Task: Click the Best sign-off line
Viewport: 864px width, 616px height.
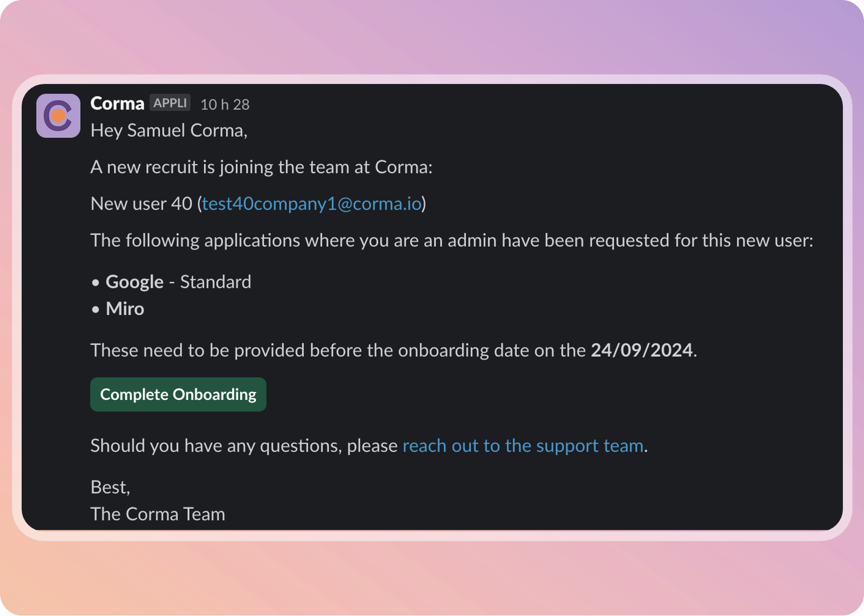Action: click(110, 487)
